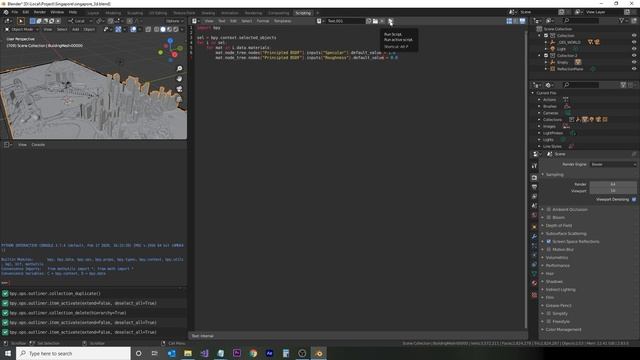Open the Object Mode dropdown
This screenshot has height=360, width=640.
click(x=22, y=29)
